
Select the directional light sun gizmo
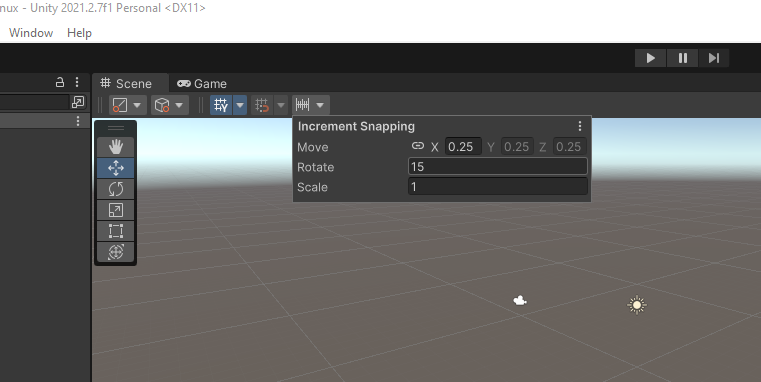point(636,305)
